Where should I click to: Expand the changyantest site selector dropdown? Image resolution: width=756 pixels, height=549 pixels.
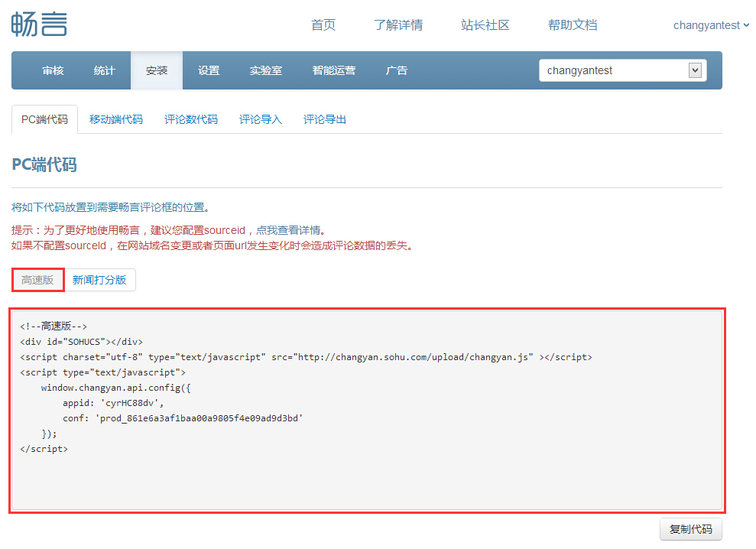622,70
